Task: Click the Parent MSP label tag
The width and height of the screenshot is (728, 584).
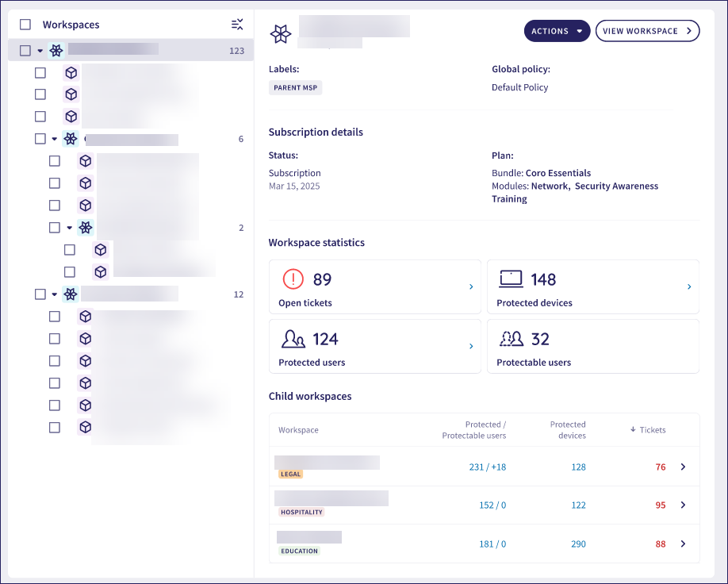Action: (295, 88)
